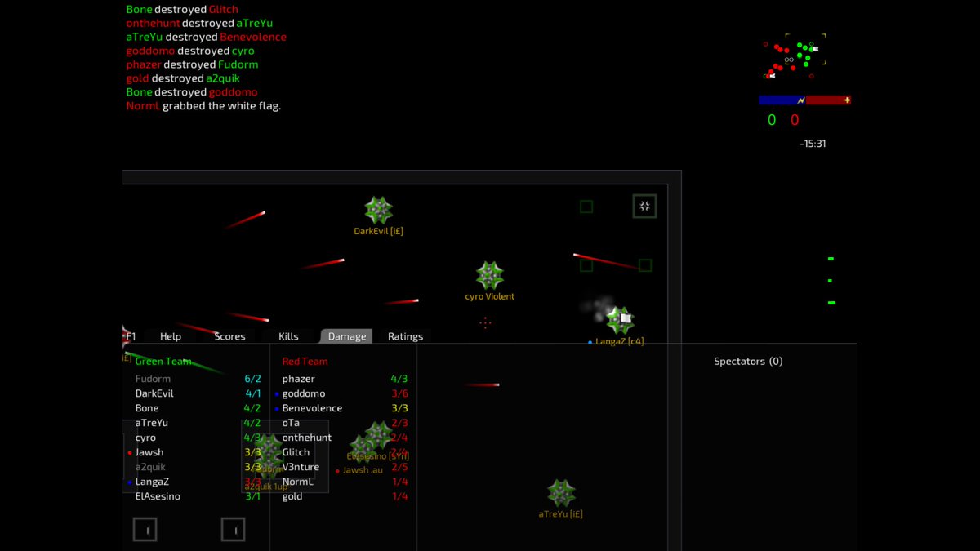Select cyro in the Green Team list
This screenshot has width=980, height=551.
(145, 438)
